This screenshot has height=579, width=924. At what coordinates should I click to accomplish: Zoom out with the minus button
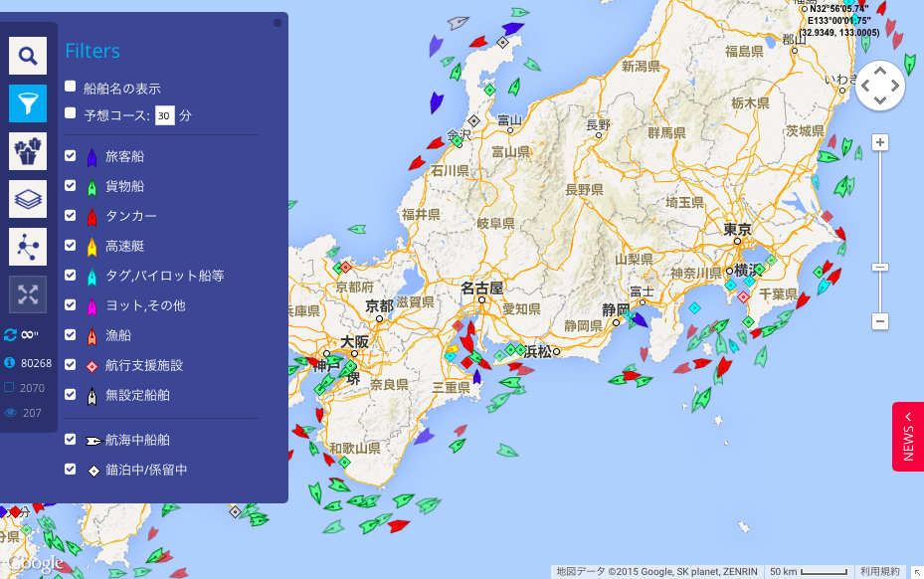[880, 321]
